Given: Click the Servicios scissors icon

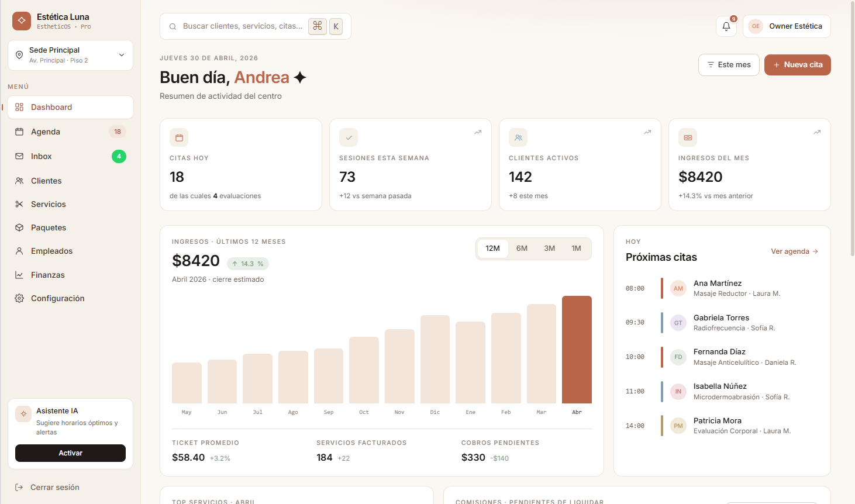Looking at the screenshot, I should (19, 204).
